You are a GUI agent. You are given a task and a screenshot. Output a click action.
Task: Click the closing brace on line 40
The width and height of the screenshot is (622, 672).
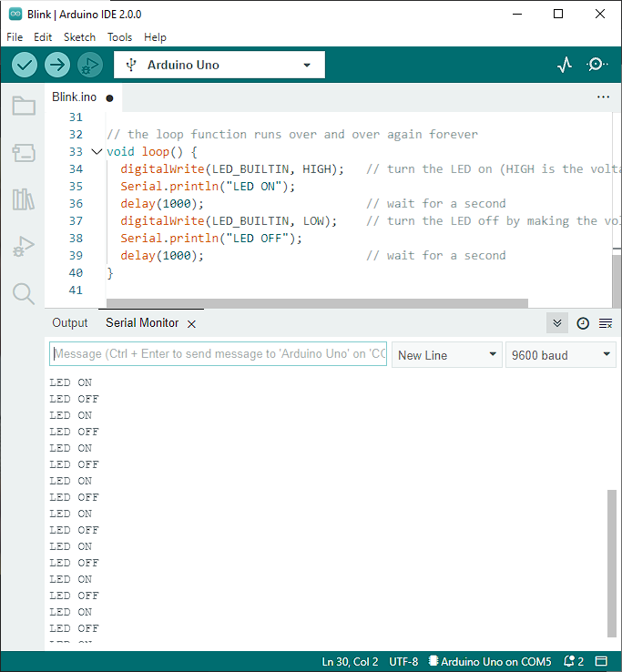(110, 273)
